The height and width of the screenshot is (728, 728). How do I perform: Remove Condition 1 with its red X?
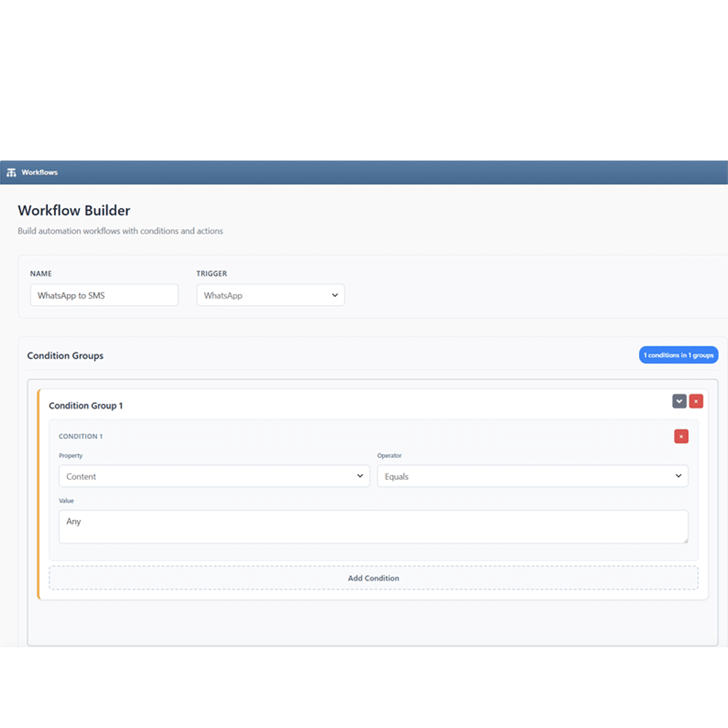pyautogui.click(x=681, y=436)
